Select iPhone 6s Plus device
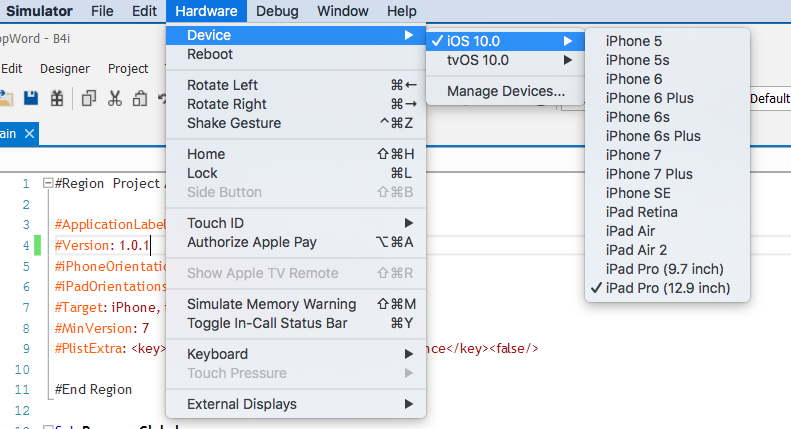 tap(667, 136)
